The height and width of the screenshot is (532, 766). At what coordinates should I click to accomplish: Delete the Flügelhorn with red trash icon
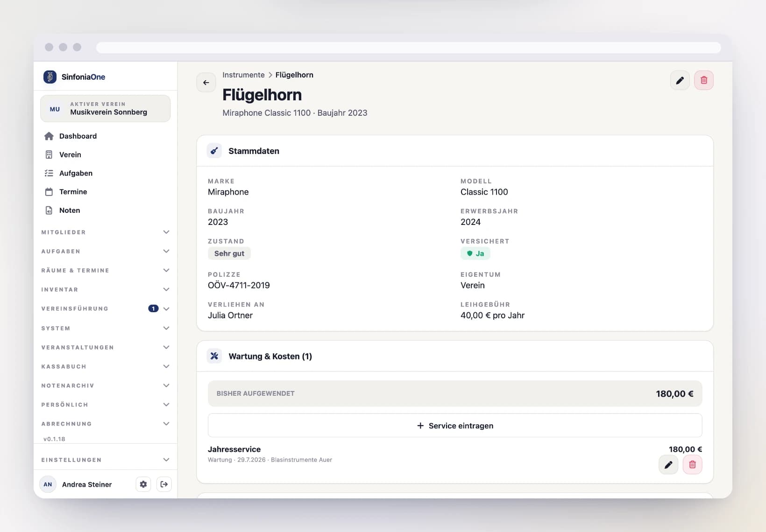click(703, 80)
